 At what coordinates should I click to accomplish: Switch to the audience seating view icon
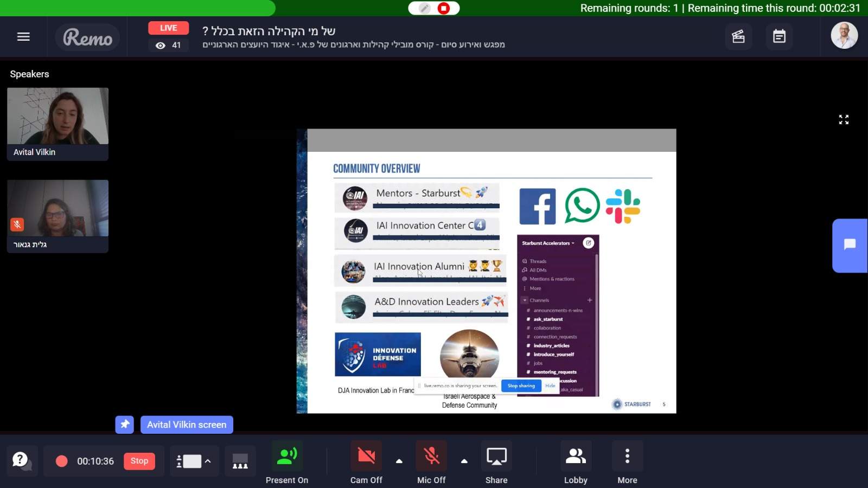click(240, 461)
